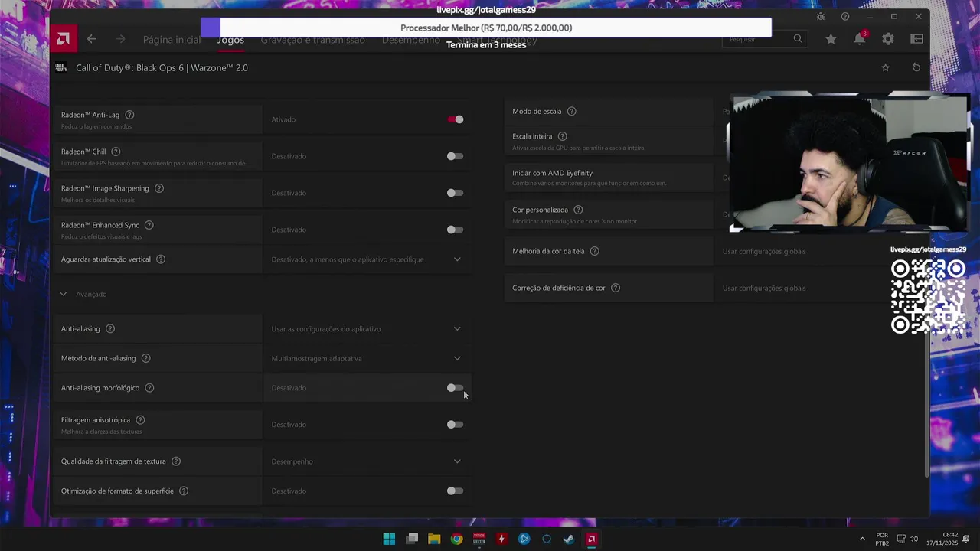Click the AMD logo home icon
The width and height of the screenshot is (980, 551).
point(64,39)
